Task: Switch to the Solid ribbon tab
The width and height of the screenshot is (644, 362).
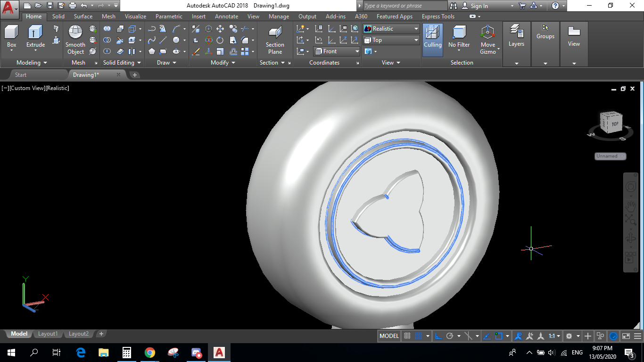Action: pos(58,16)
